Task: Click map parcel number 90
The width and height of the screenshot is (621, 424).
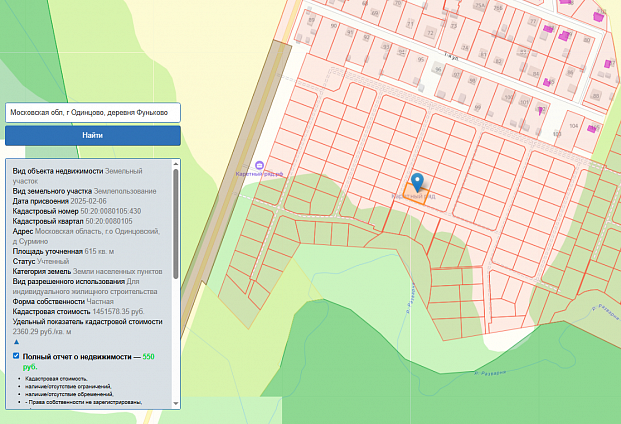Action: [334, 26]
